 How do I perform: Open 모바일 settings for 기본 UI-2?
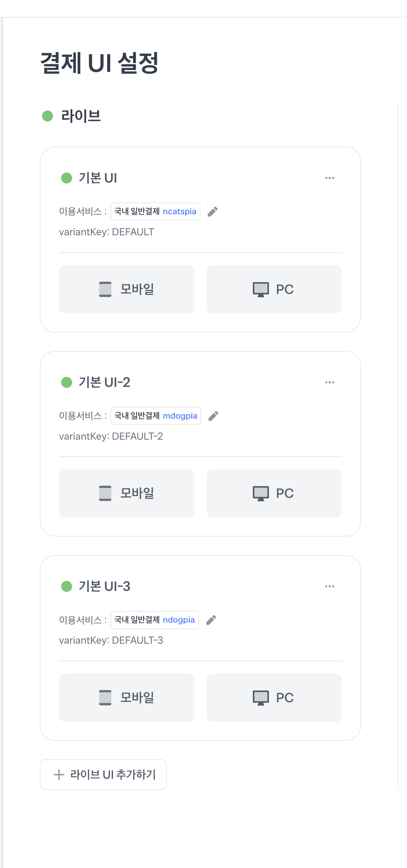[127, 493]
